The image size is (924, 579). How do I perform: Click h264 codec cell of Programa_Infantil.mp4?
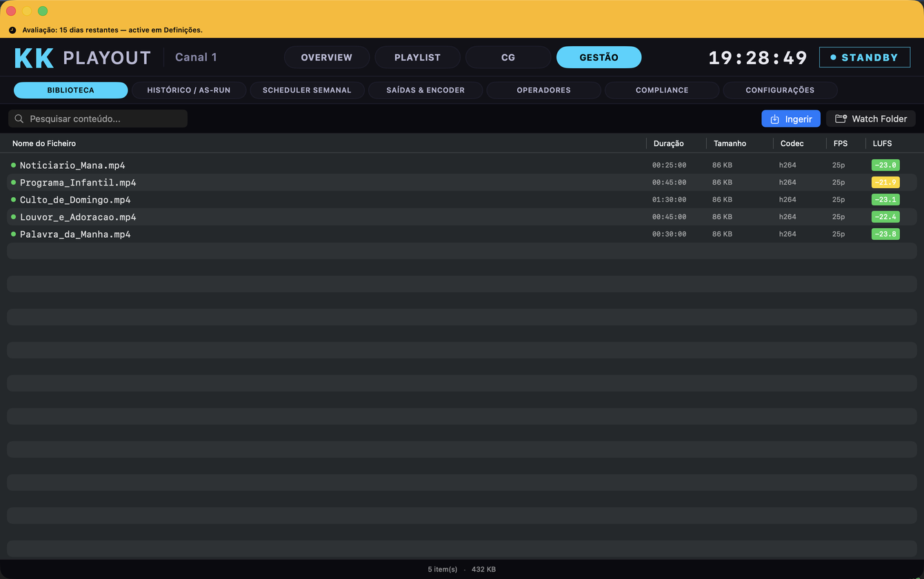click(787, 183)
